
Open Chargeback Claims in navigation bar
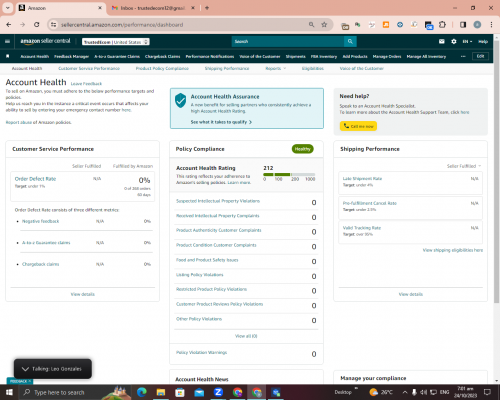pos(162,56)
